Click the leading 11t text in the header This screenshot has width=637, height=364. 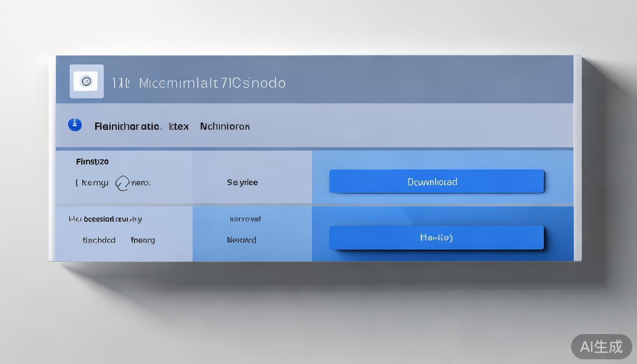(x=120, y=83)
